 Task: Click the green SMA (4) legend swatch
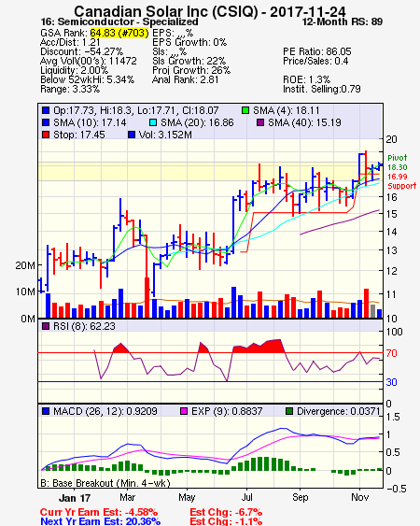click(245, 110)
